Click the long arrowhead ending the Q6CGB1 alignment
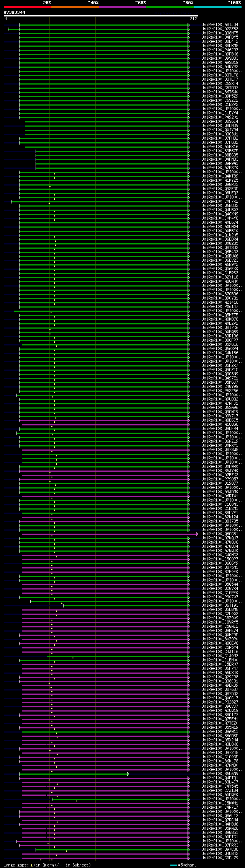 pyautogui.click(x=197, y=534)
